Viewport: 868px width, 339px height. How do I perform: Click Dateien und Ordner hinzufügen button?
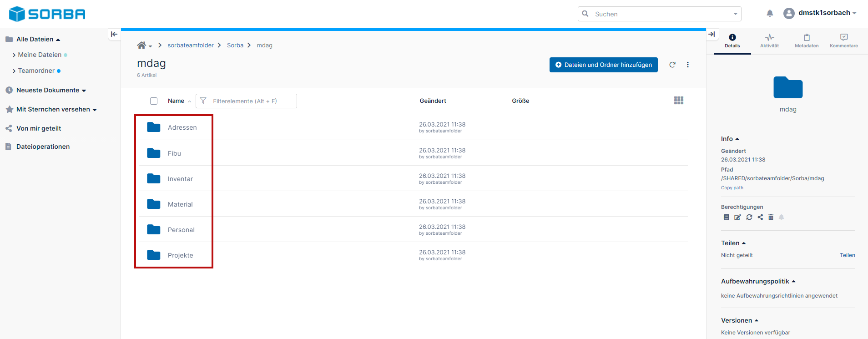tap(603, 65)
